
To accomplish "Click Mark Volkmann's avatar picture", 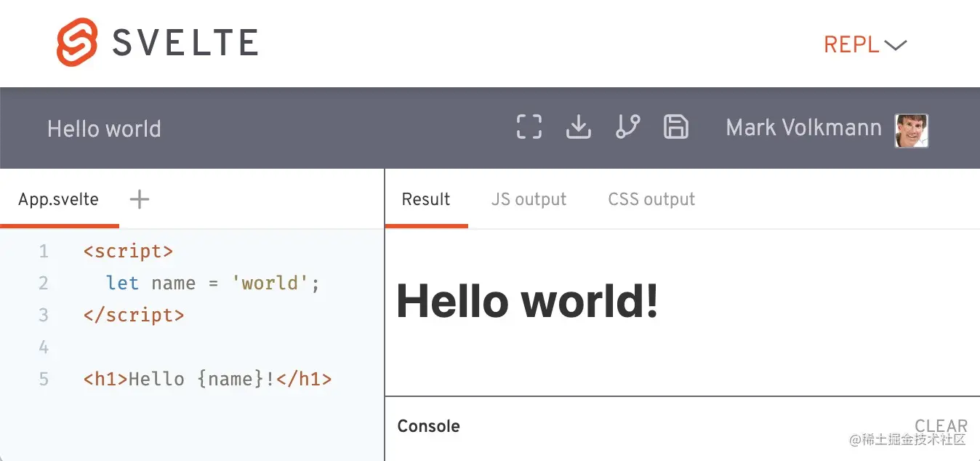I will (x=911, y=131).
